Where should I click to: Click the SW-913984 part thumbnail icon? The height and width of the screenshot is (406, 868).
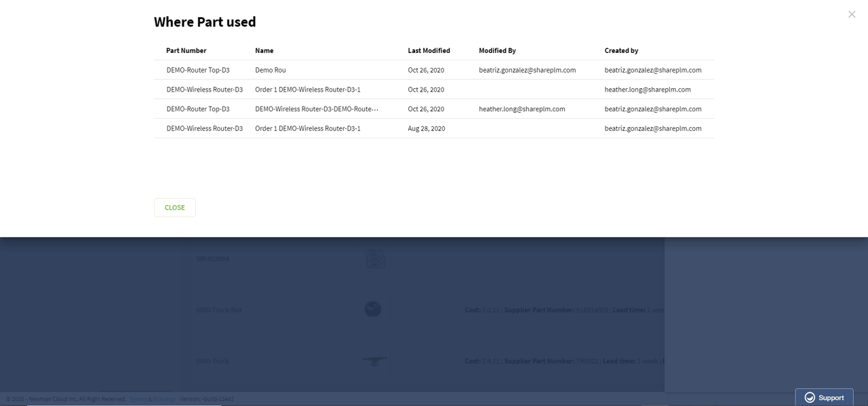click(x=375, y=259)
